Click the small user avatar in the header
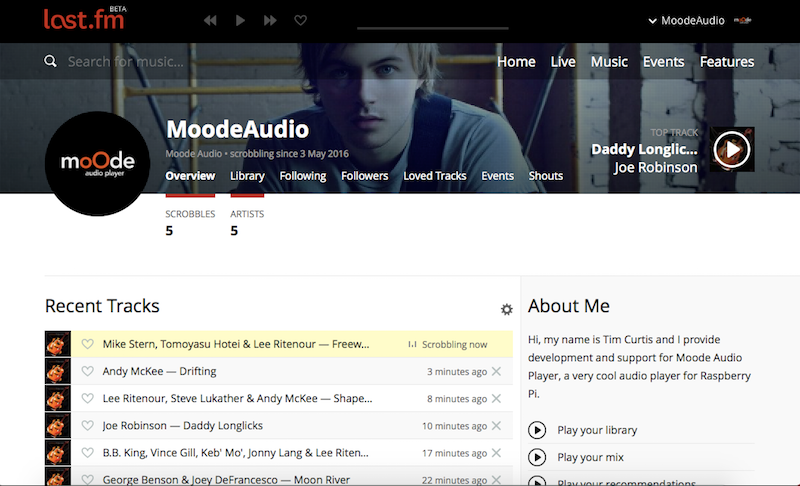The image size is (800, 486). 743,20
